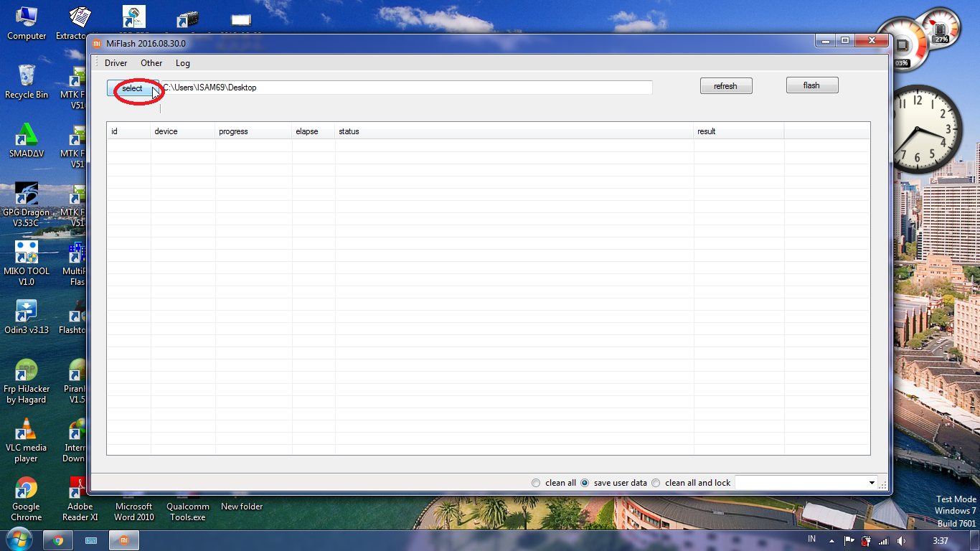This screenshot has width=980, height=551.
Task: Click the MiFlash title bar icon
Action: [x=96, y=44]
